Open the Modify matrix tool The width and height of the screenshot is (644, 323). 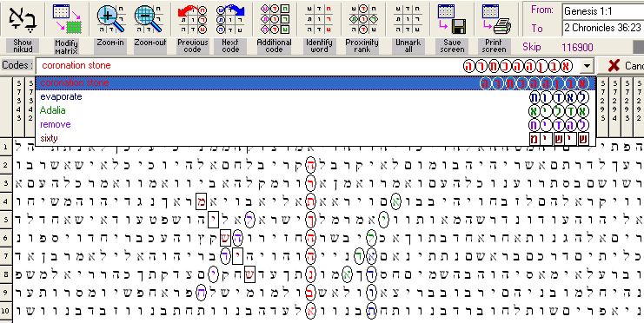[x=67, y=19]
